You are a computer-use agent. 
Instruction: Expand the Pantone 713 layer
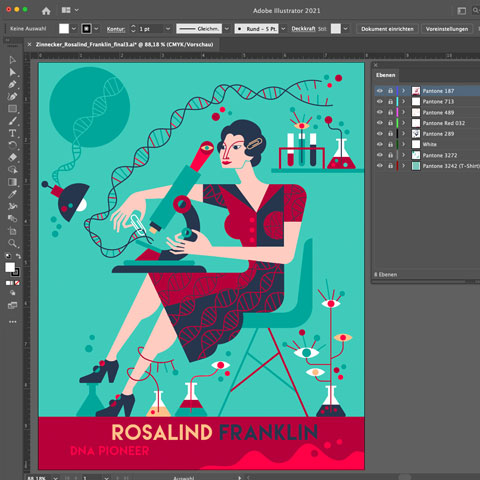(x=404, y=101)
